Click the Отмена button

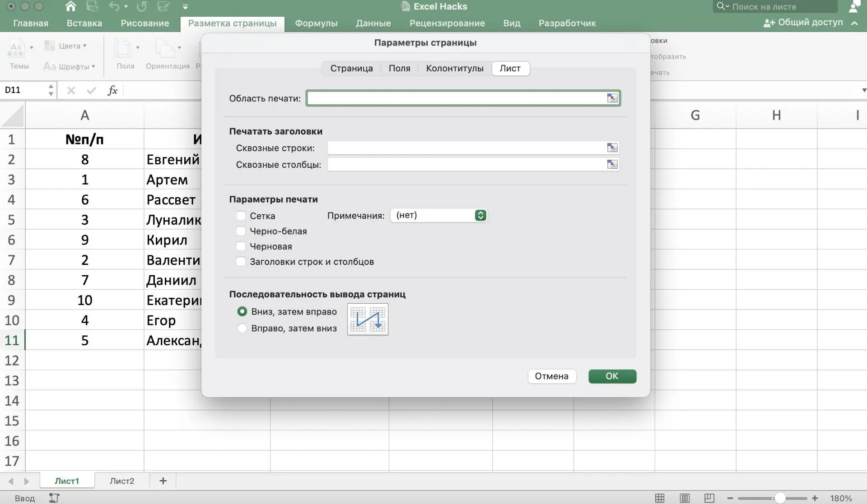pyautogui.click(x=551, y=376)
